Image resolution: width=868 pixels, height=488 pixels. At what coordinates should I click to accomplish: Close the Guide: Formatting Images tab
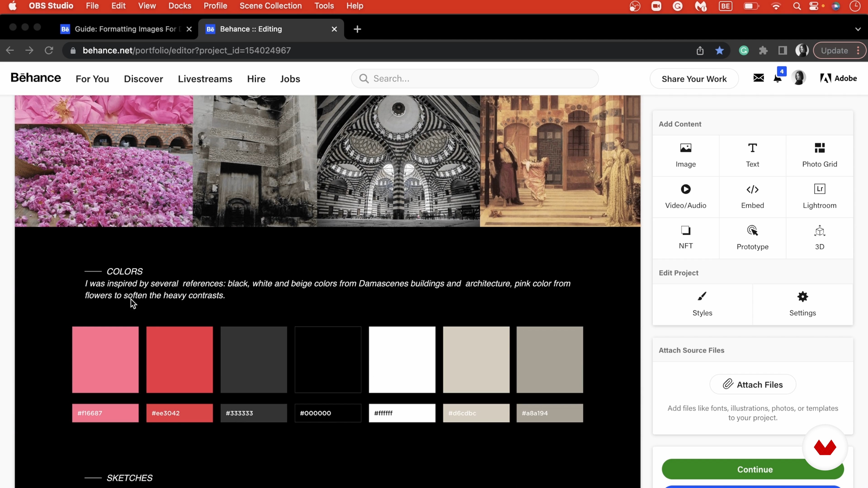tap(189, 29)
